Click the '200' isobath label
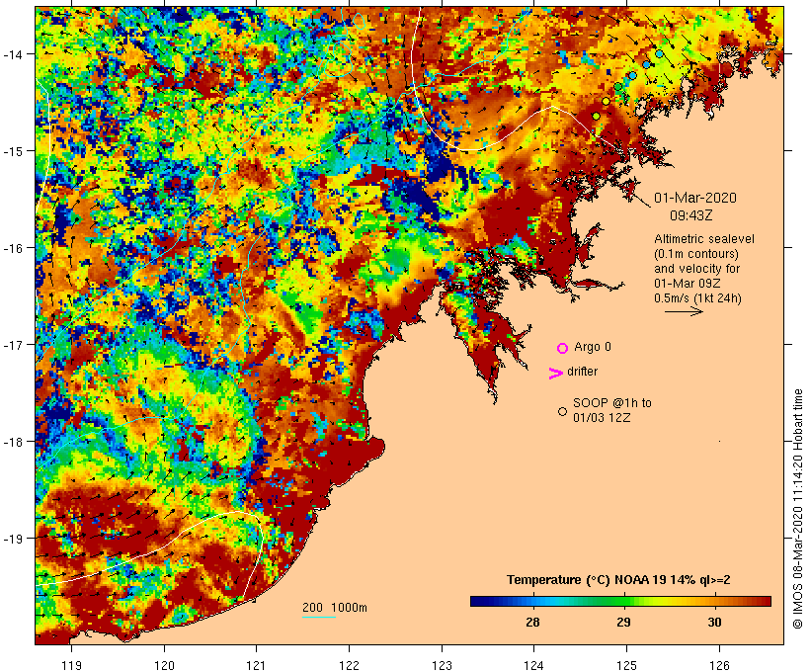Image resolution: width=810 pixels, height=672 pixels. coord(312,608)
